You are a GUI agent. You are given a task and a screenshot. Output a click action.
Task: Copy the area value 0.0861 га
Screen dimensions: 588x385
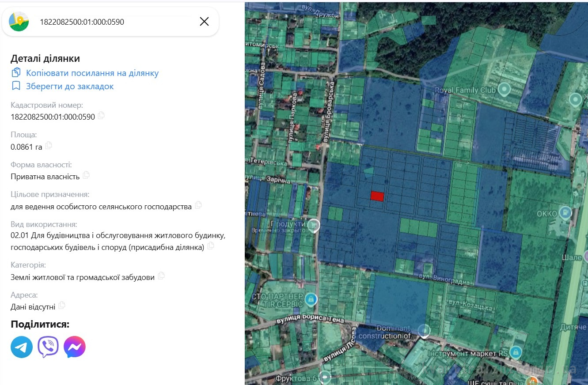[x=49, y=146]
